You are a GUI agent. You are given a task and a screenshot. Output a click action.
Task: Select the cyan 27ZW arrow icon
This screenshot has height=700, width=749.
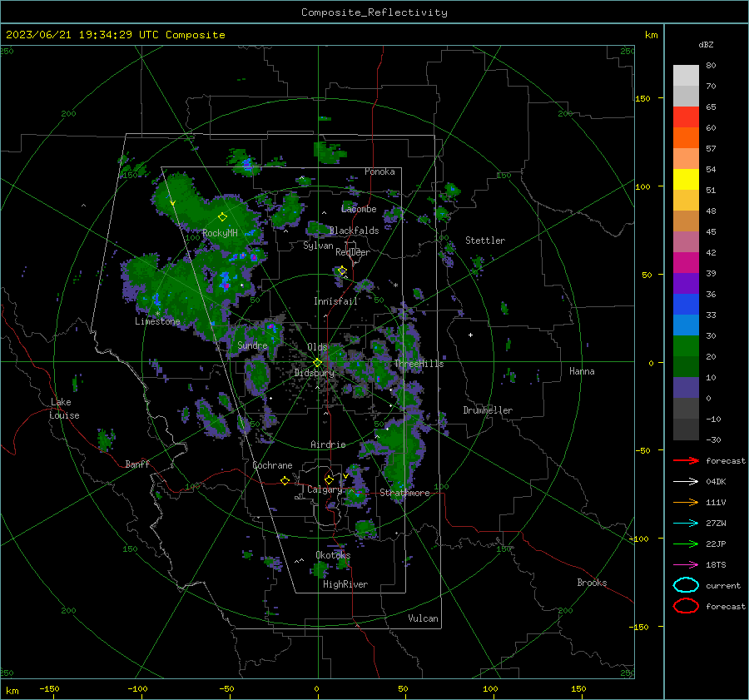tap(686, 524)
